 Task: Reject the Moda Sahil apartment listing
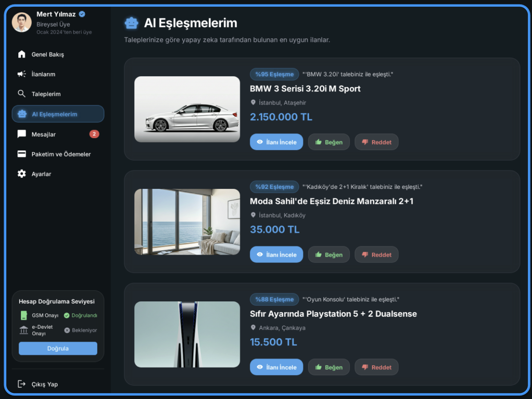376,254
